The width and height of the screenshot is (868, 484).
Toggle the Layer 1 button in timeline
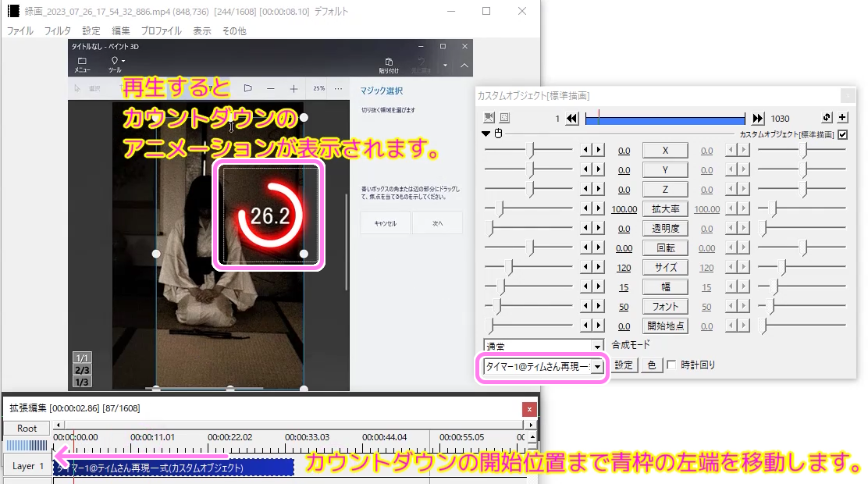(27, 466)
